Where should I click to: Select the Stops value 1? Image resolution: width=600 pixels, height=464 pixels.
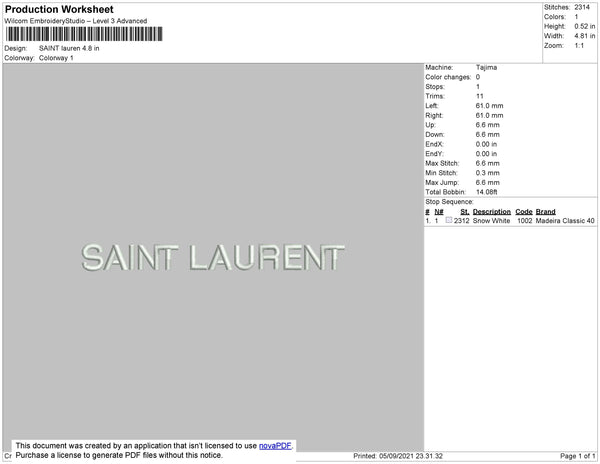click(478, 86)
